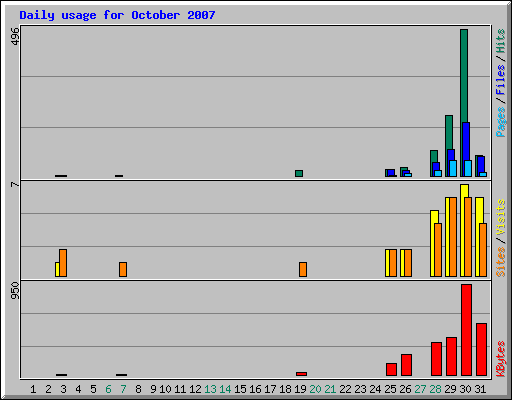512x400 pixels.
Task: Click the 'KBytes' legend label
Action: tap(500, 359)
